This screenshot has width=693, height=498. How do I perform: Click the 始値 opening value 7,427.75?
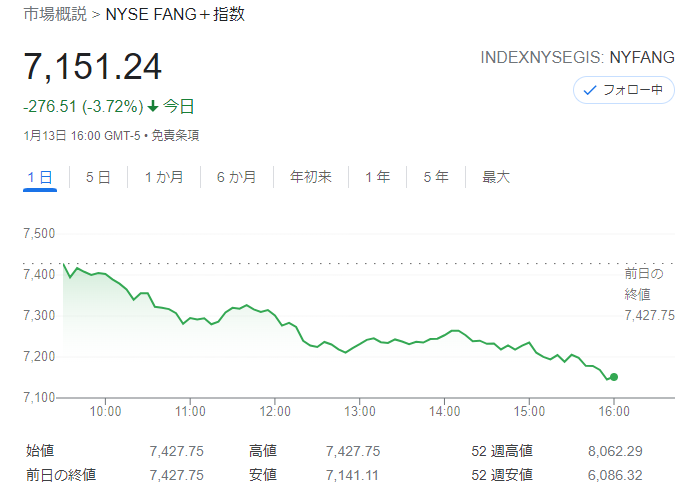(x=176, y=451)
